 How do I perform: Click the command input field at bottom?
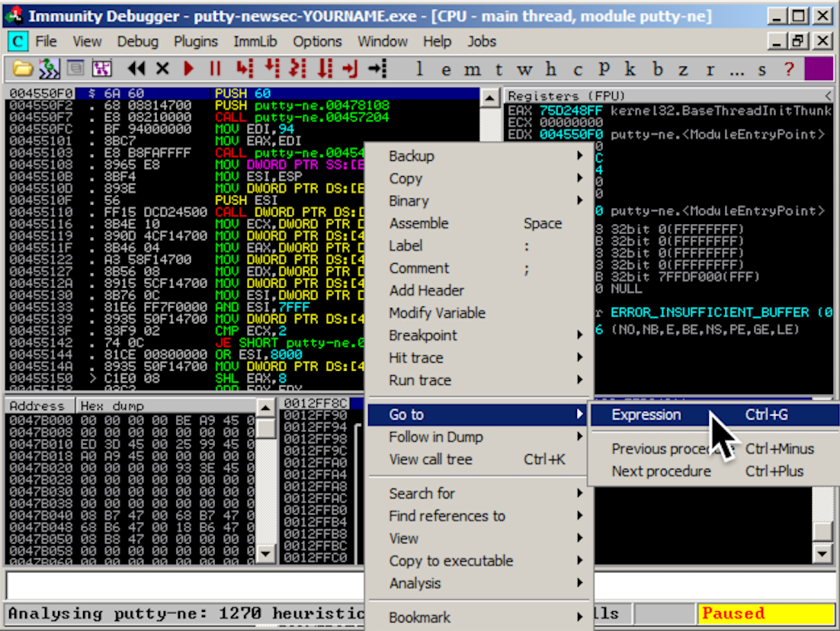pos(183,585)
